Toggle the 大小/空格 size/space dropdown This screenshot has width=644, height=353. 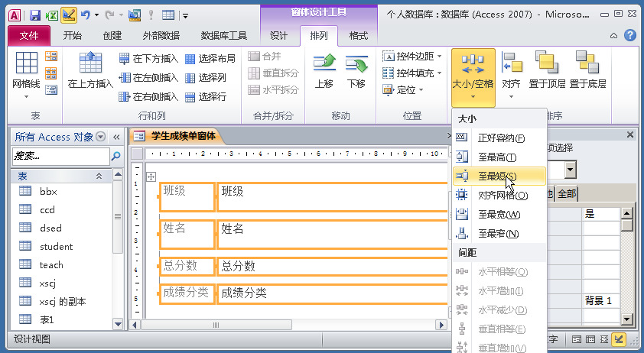coord(473,76)
